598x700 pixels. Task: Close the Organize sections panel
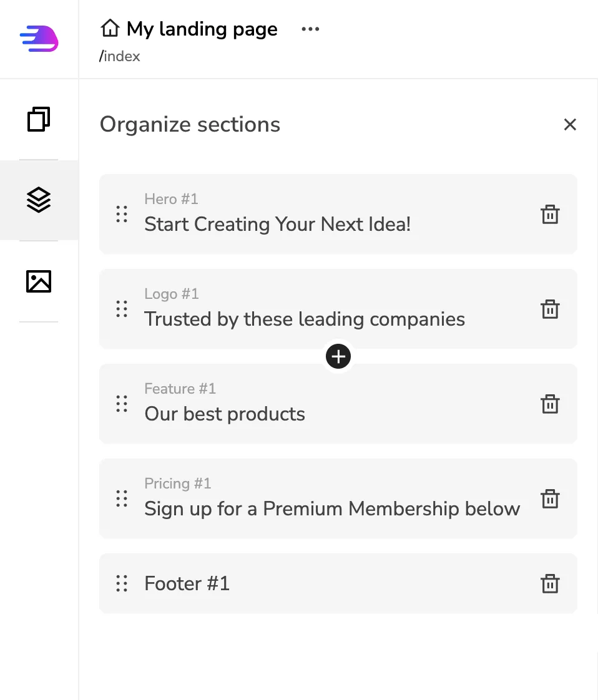(x=570, y=124)
